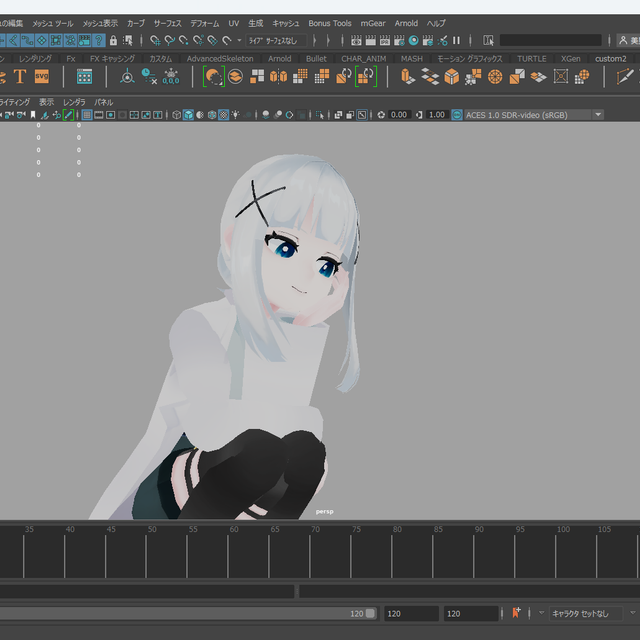640x640 pixels.
Task: Open the ACES 1.0 SDR-video view transform dropdown
Action: click(534, 115)
